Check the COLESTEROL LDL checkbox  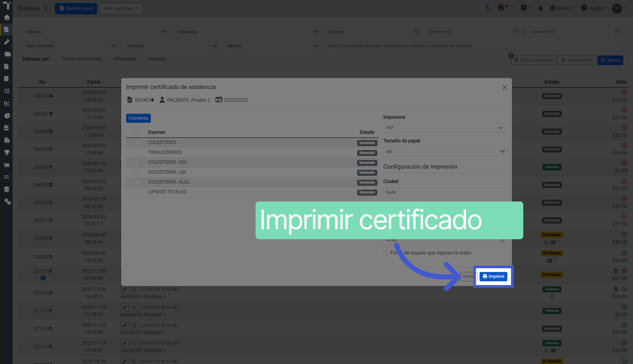click(x=136, y=172)
